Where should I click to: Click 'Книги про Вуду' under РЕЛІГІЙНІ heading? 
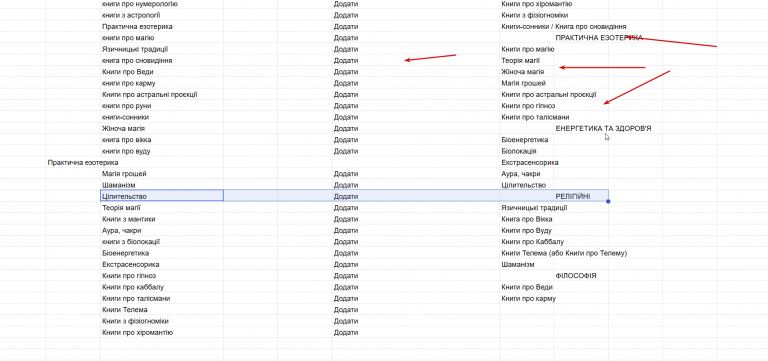pyautogui.click(x=527, y=230)
